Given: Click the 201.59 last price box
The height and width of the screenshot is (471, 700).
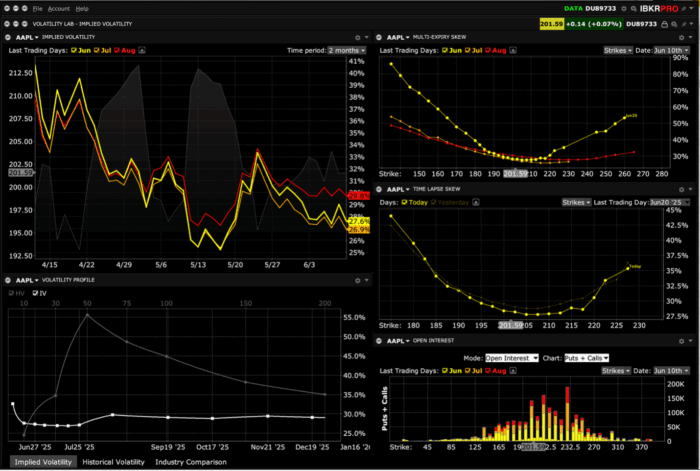Looking at the screenshot, I should click(551, 24).
